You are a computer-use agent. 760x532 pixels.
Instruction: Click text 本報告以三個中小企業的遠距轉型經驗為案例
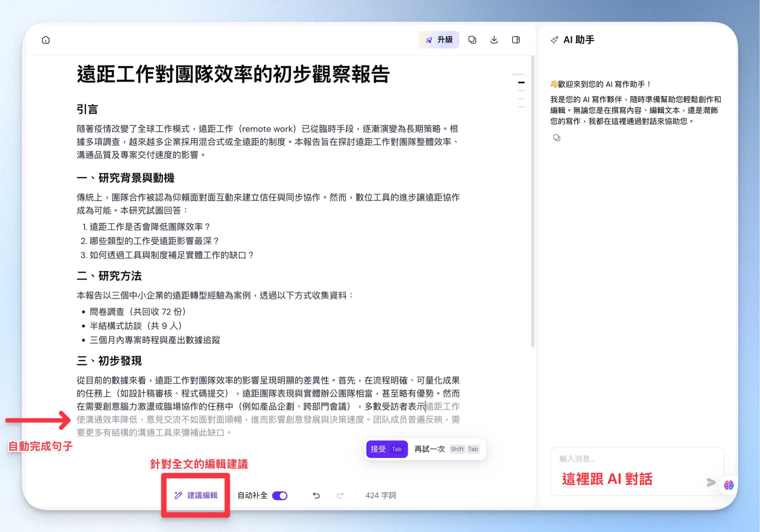click(164, 296)
